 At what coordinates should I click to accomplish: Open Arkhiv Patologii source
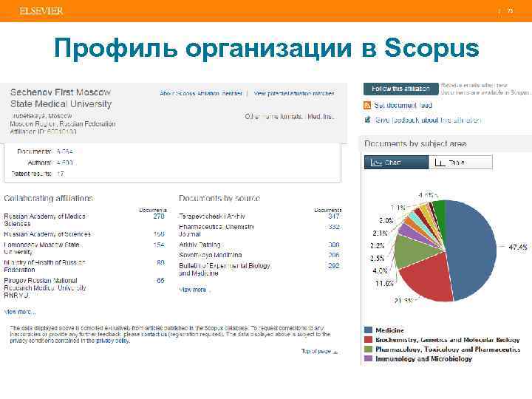pyautogui.click(x=199, y=245)
